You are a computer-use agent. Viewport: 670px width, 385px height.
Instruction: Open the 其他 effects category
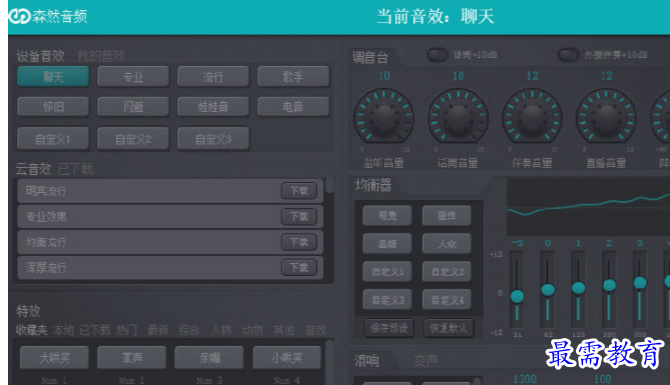pyautogui.click(x=284, y=330)
